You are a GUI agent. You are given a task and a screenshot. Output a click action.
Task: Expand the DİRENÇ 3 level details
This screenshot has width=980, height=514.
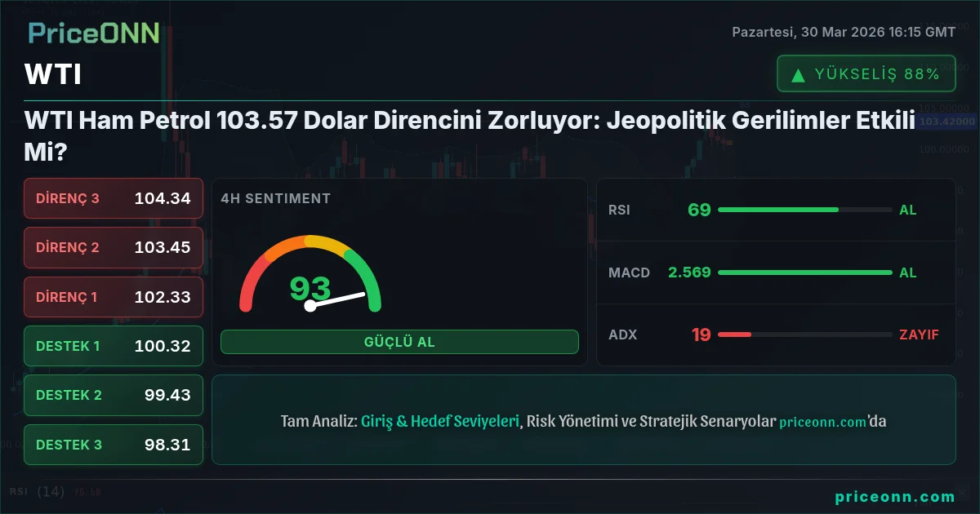tap(113, 198)
